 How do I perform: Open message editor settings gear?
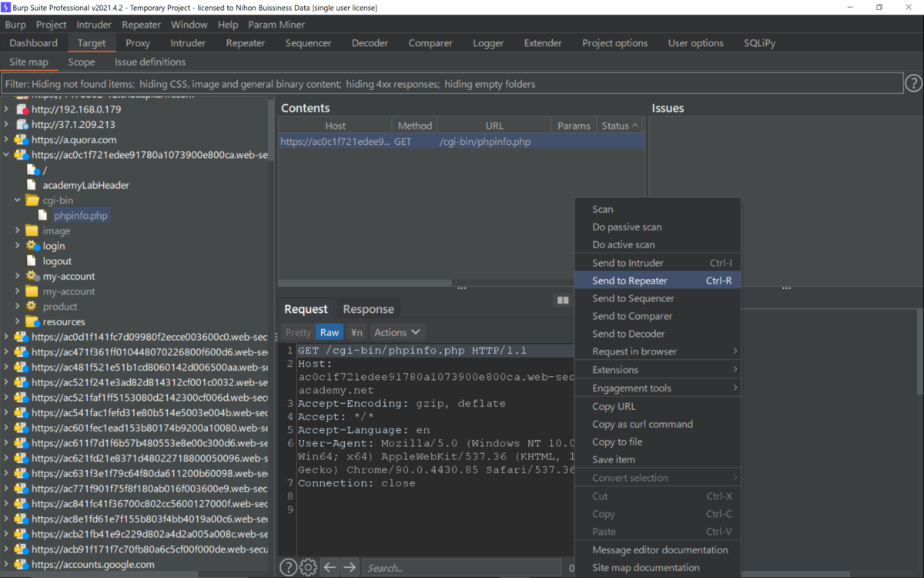(x=308, y=567)
